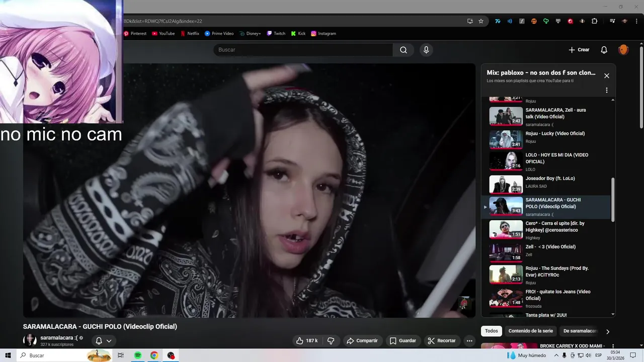Save video with Guardar button

coord(403,341)
